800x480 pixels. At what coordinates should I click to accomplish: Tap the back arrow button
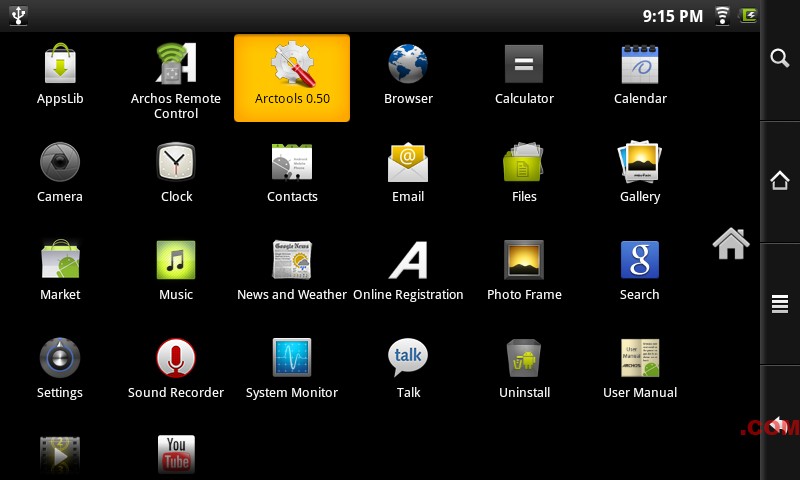click(x=780, y=425)
